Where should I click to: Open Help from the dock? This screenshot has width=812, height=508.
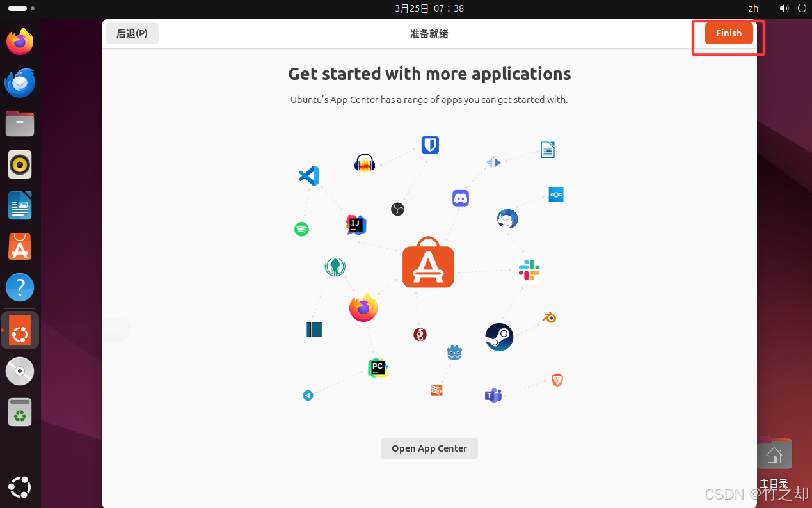[20, 287]
